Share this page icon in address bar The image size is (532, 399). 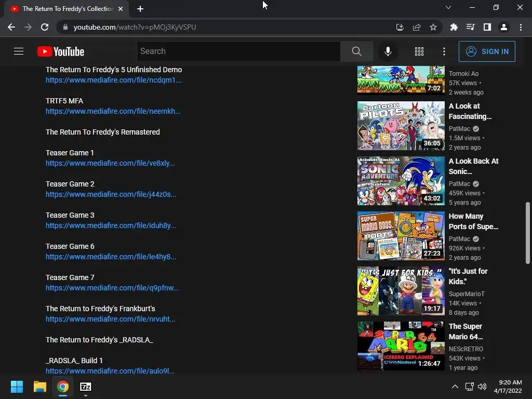[x=417, y=27]
